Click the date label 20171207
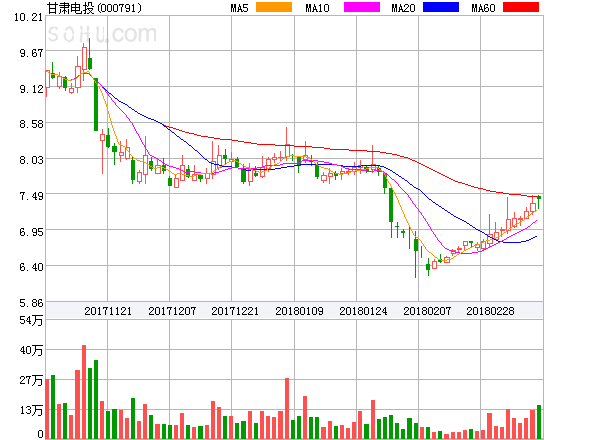This screenshot has height=440, width=600. tap(172, 311)
